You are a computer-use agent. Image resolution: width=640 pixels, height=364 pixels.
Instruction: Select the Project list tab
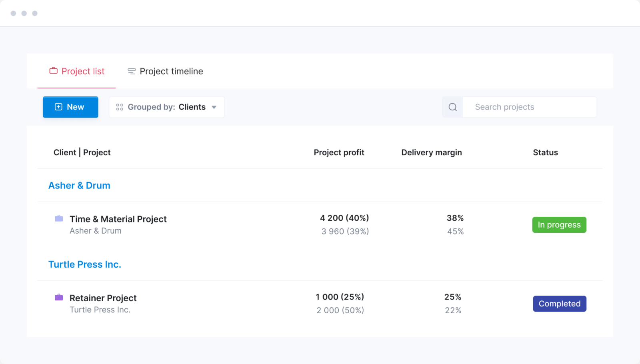tap(83, 71)
